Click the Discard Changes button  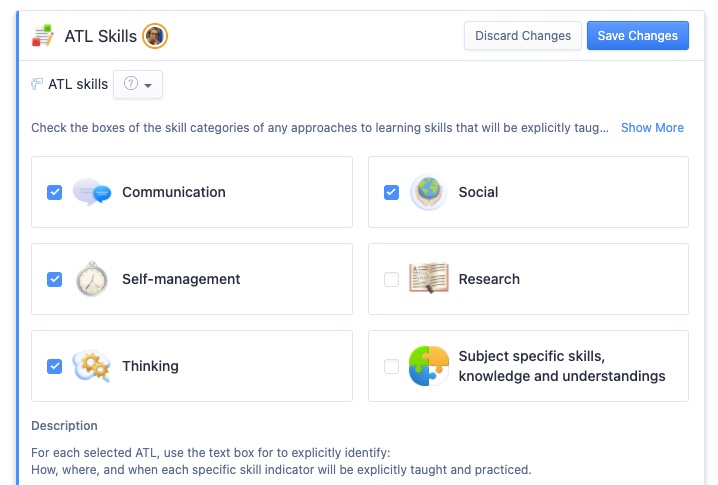point(523,36)
